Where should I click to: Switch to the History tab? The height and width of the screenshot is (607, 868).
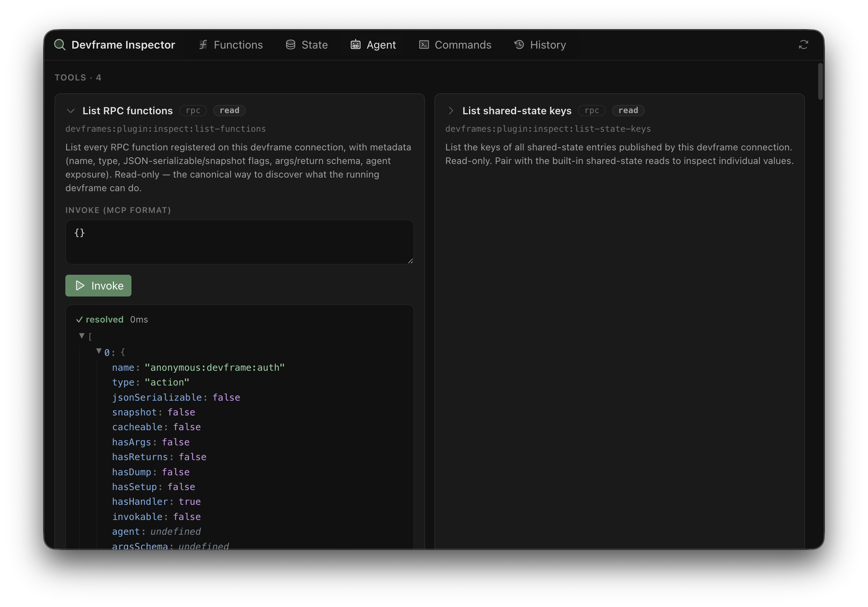coord(540,45)
